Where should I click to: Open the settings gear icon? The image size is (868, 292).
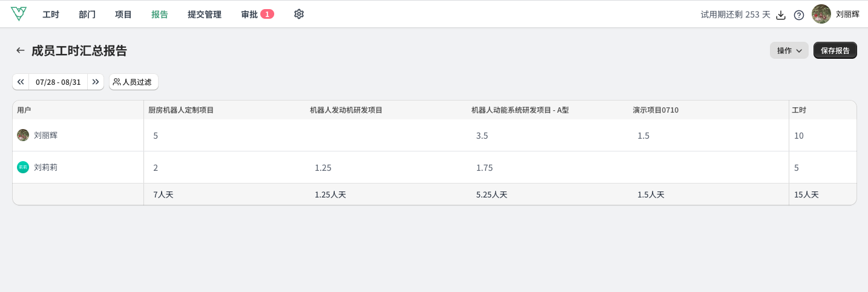[x=299, y=14]
